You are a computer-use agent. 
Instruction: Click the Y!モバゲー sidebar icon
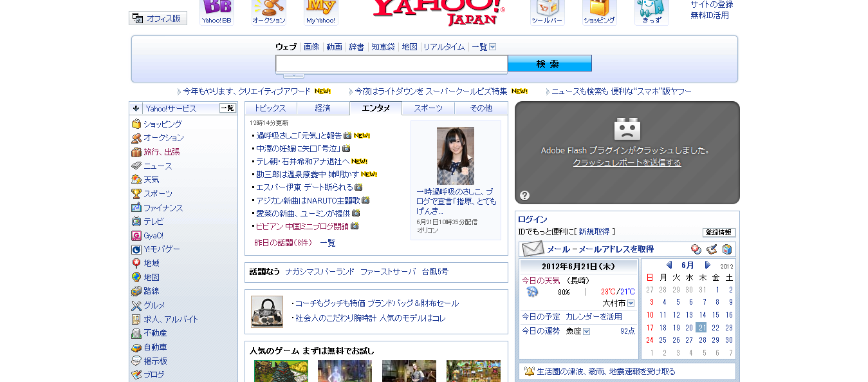[136, 249]
